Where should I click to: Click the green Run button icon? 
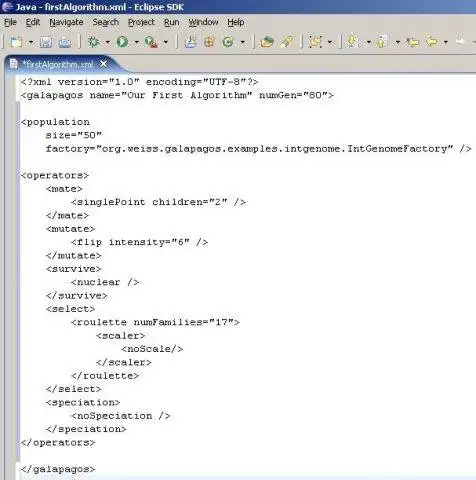click(122, 42)
